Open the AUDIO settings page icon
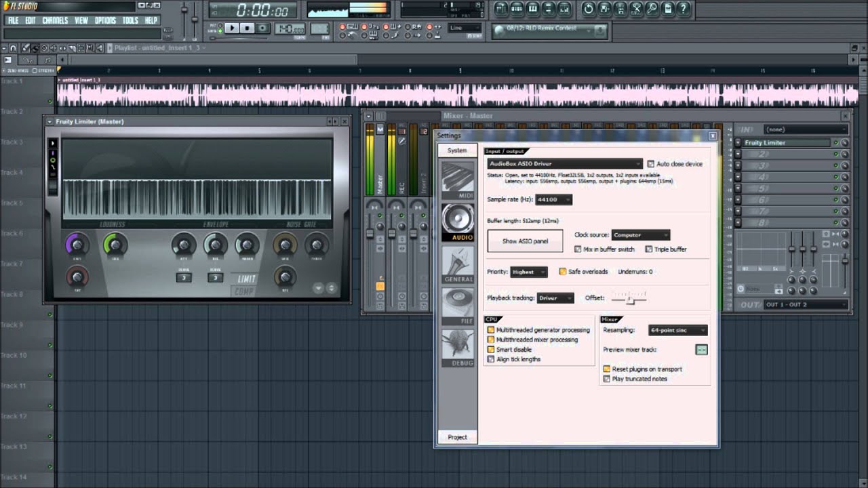This screenshot has width=868, height=488. [458, 222]
